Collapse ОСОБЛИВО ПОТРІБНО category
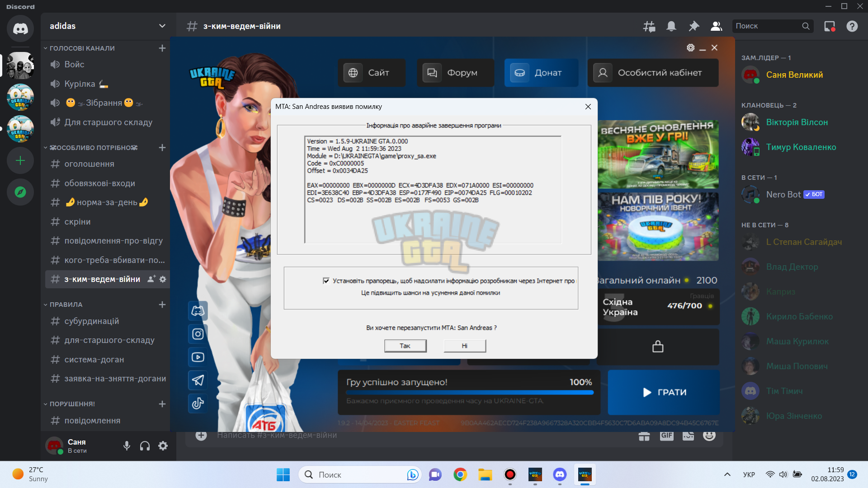This screenshot has height=488, width=868. coord(90,148)
